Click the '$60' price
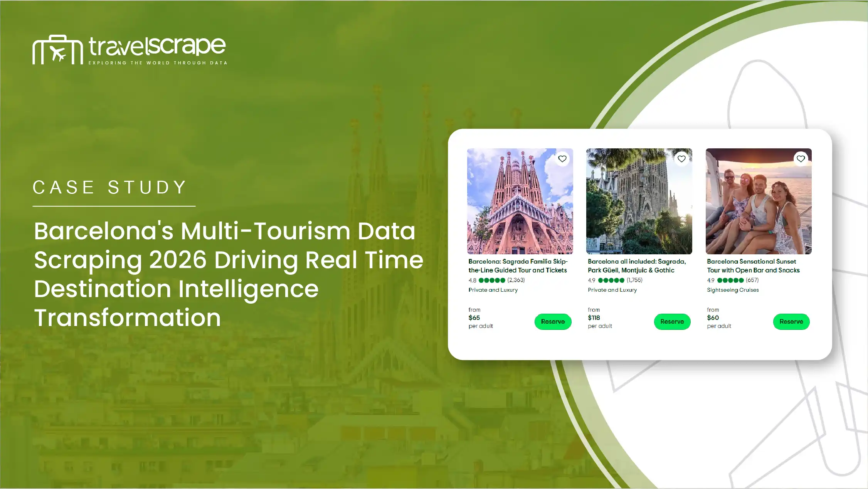 pos(713,318)
